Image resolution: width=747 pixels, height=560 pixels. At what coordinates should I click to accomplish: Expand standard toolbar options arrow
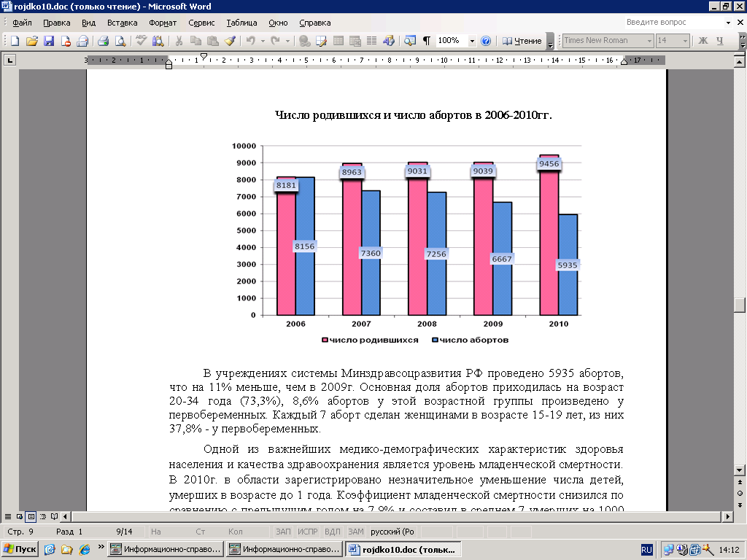[550, 42]
